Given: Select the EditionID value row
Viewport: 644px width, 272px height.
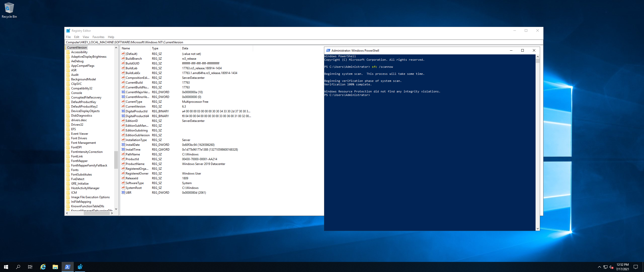Looking at the screenshot, I should 186,121.
